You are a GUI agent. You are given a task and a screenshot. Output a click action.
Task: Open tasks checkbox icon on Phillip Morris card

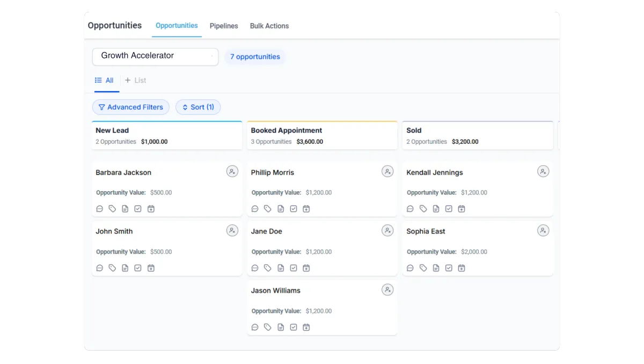point(294,209)
